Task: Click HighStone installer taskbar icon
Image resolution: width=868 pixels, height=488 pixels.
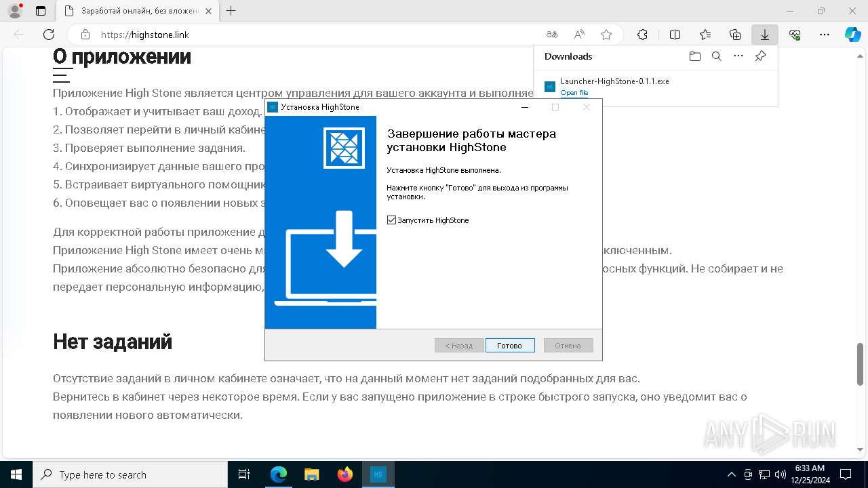Action: [x=378, y=474]
